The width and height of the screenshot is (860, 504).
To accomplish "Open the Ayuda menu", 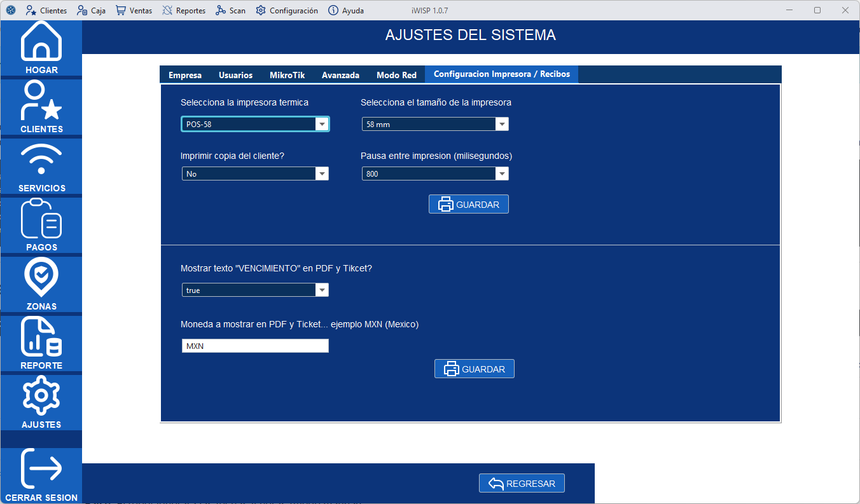I will (345, 10).
